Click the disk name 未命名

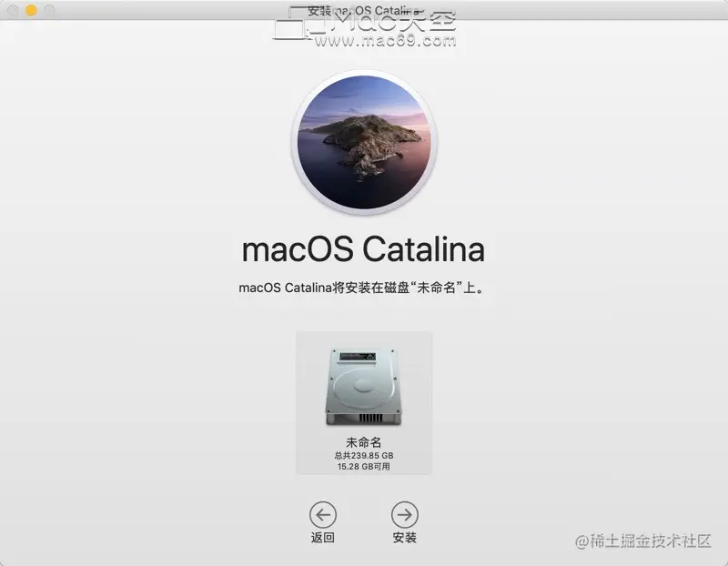click(363, 442)
